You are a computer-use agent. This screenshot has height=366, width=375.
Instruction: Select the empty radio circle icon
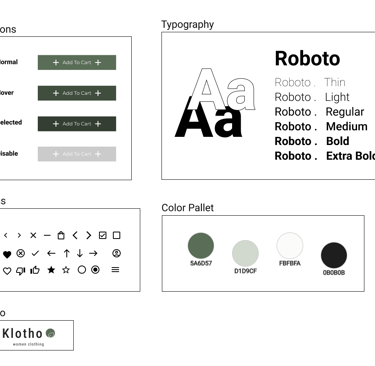[82, 269]
